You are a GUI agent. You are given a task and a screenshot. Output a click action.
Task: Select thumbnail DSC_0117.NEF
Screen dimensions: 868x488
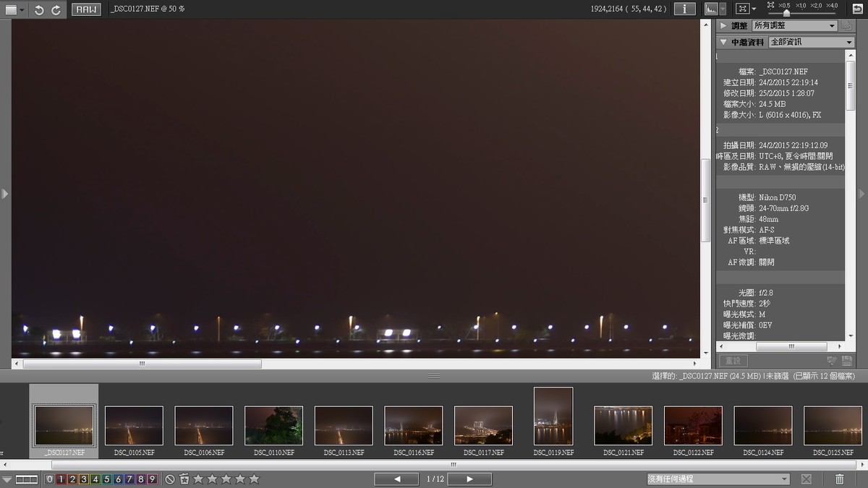pyautogui.click(x=483, y=425)
